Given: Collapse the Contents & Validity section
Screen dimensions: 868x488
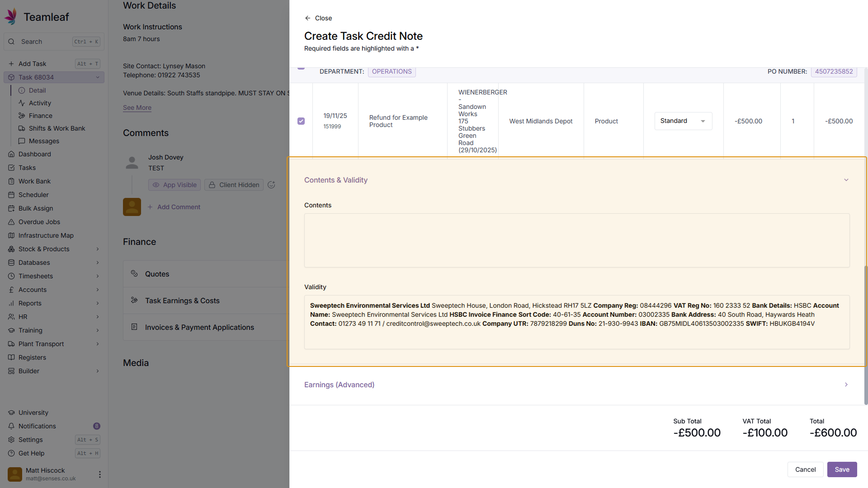Looking at the screenshot, I should [x=846, y=180].
